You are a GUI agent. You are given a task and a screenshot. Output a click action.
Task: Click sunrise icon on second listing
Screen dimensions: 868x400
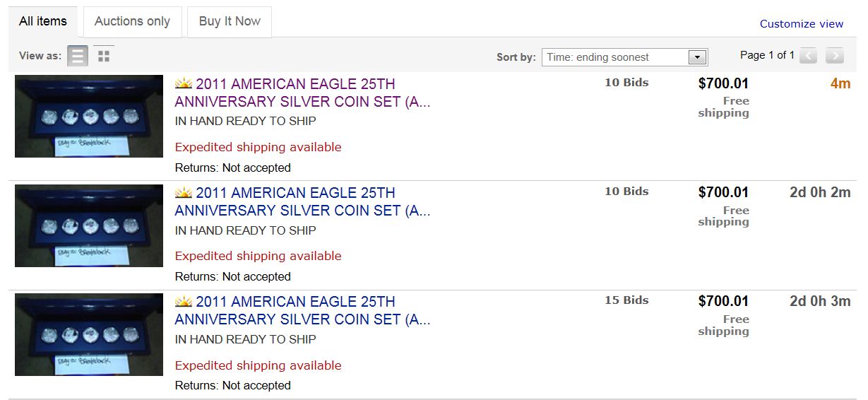coord(184,193)
